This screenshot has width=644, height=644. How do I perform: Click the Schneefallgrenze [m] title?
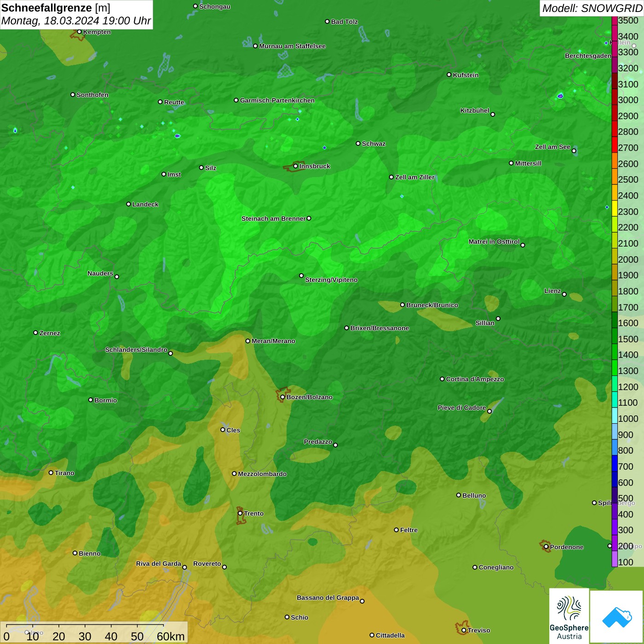point(56,8)
